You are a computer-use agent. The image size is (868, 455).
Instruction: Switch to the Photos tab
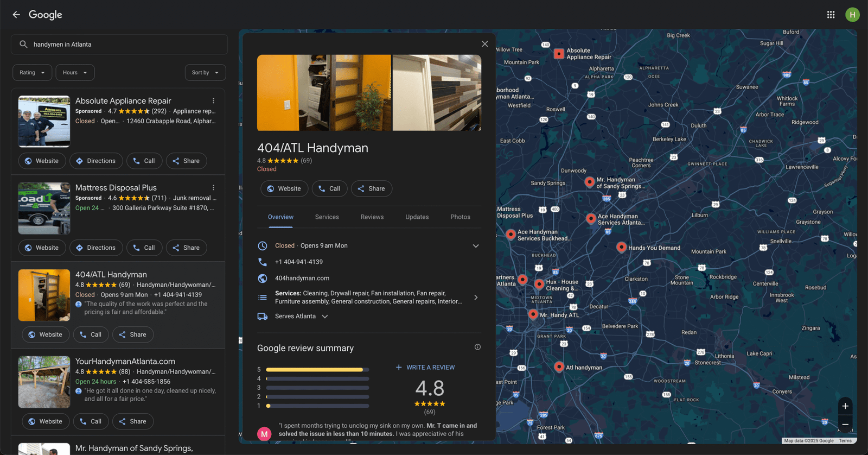460,217
